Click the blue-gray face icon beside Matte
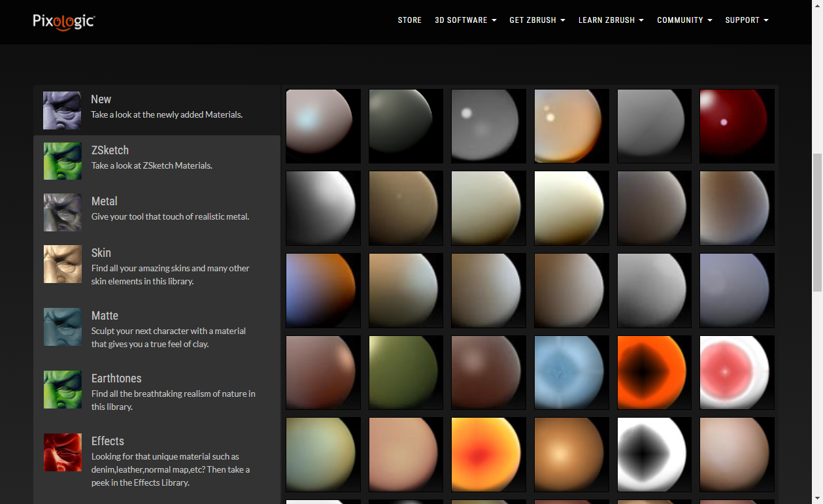Image resolution: width=823 pixels, height=504 pixels. [62, 327]
